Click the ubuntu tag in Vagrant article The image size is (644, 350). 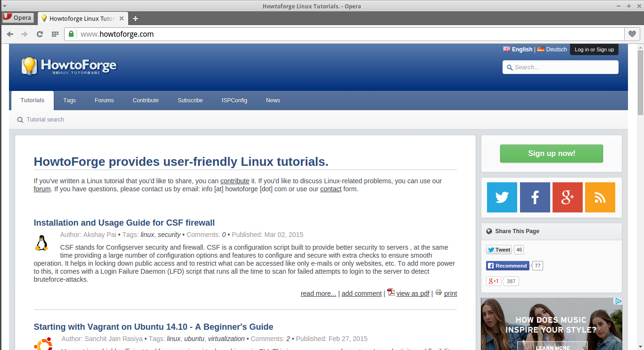194,339
